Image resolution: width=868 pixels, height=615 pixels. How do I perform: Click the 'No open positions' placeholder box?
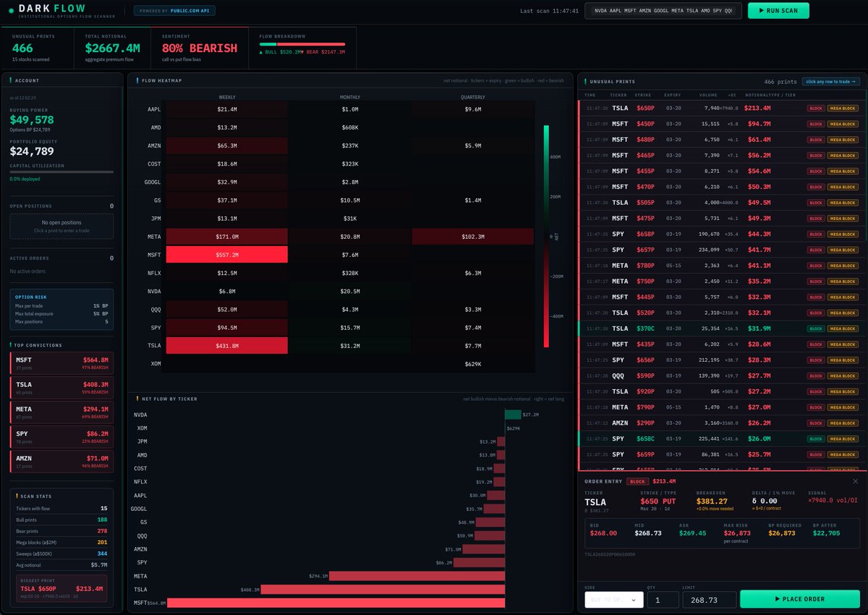pos(61,226)
